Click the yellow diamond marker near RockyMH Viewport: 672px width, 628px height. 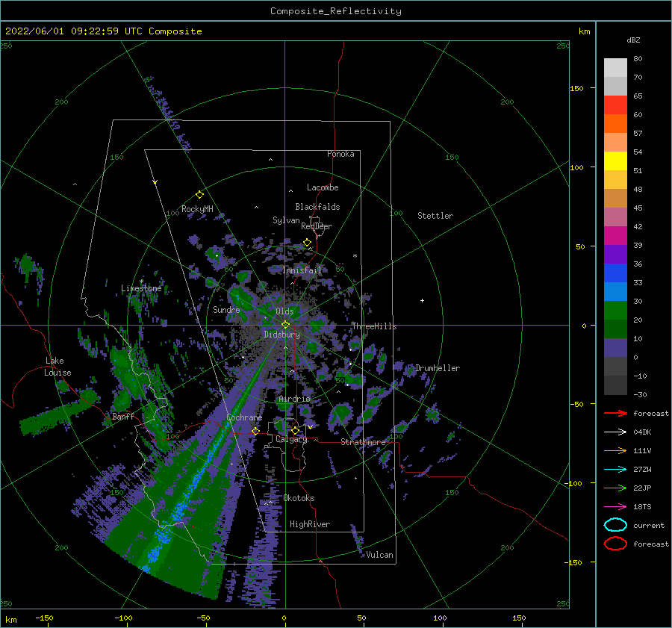point(199,195)
